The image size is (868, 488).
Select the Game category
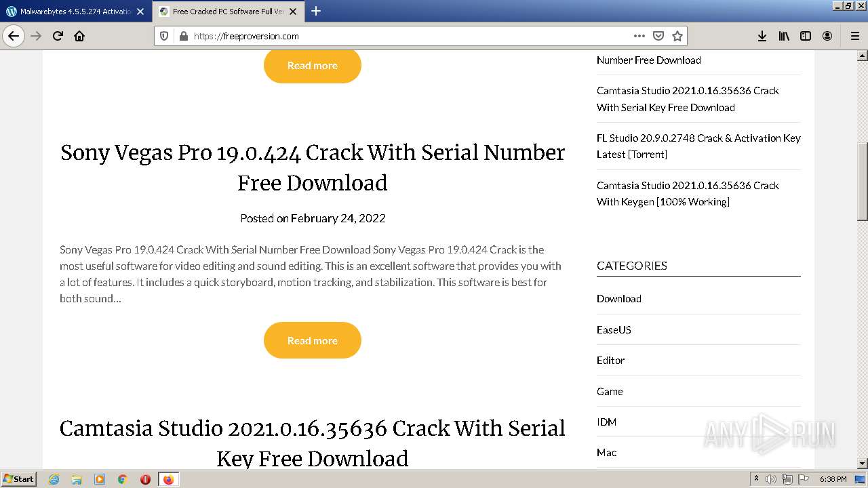point(610,391)
